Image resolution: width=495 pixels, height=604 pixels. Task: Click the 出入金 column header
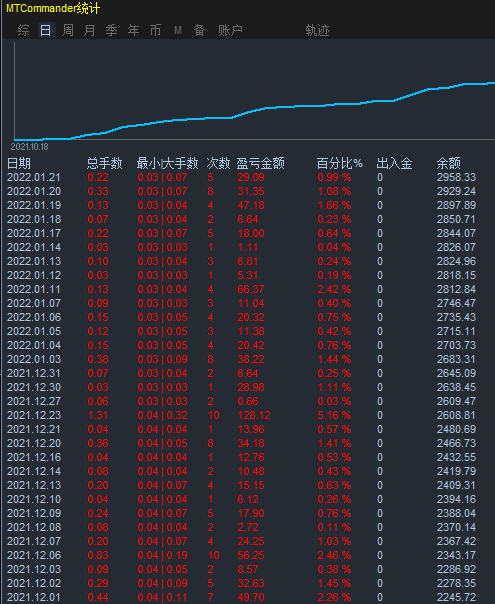click(394, 163)
